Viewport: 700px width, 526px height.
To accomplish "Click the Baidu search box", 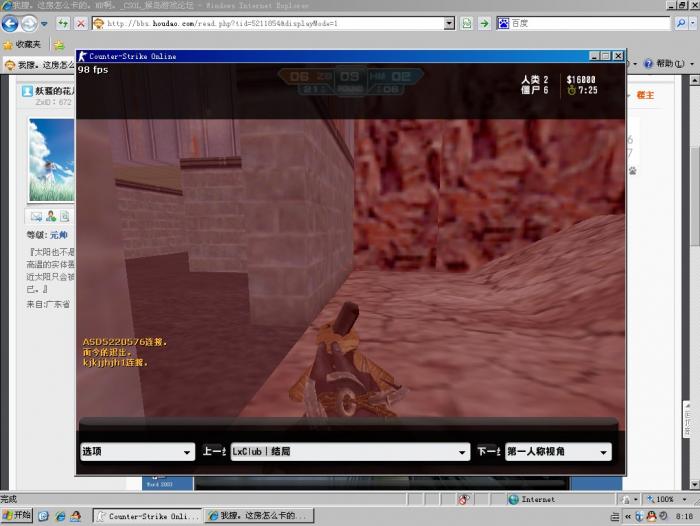I will click(x=589, y=23).
